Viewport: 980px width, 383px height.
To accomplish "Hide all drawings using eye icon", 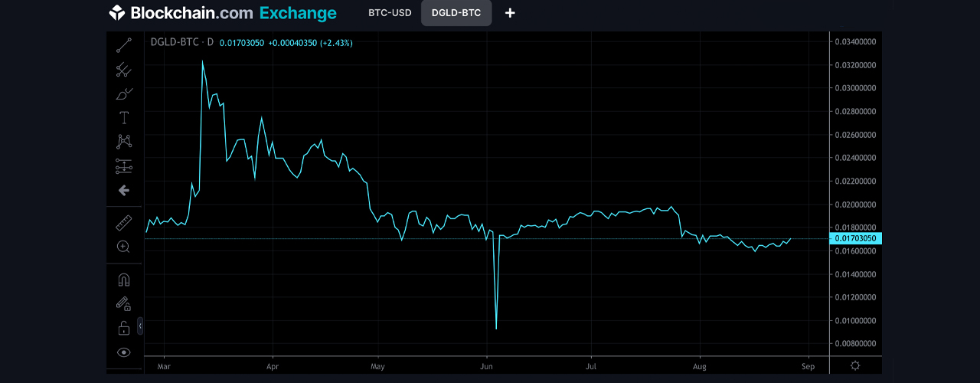I will (x=123, y=352).
